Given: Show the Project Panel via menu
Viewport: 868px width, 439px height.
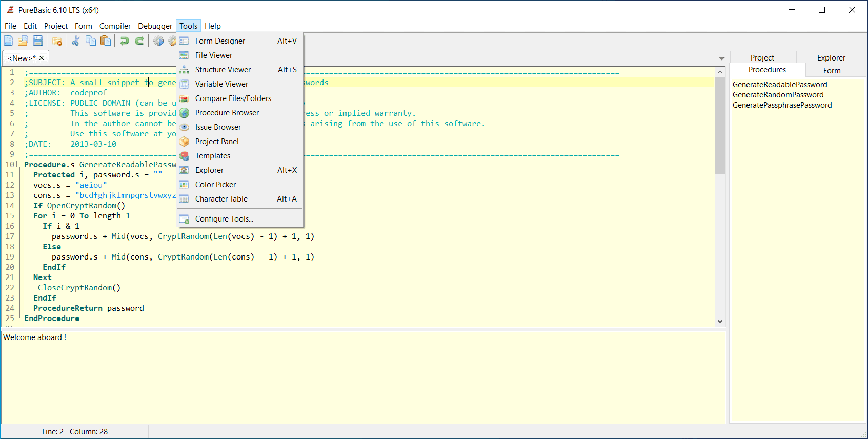Looking at the screenshot, I should (x=240, y=142).
